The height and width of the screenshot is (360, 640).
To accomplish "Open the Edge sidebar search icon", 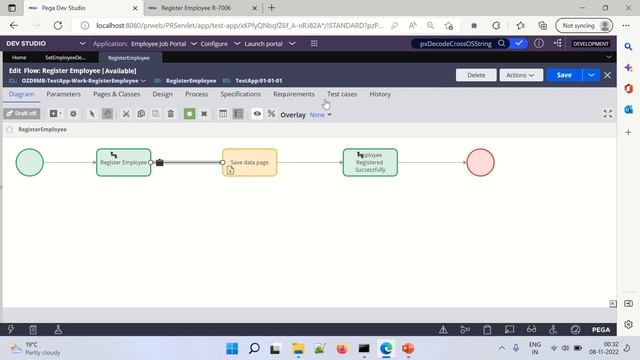I will (x=628, y=47).
